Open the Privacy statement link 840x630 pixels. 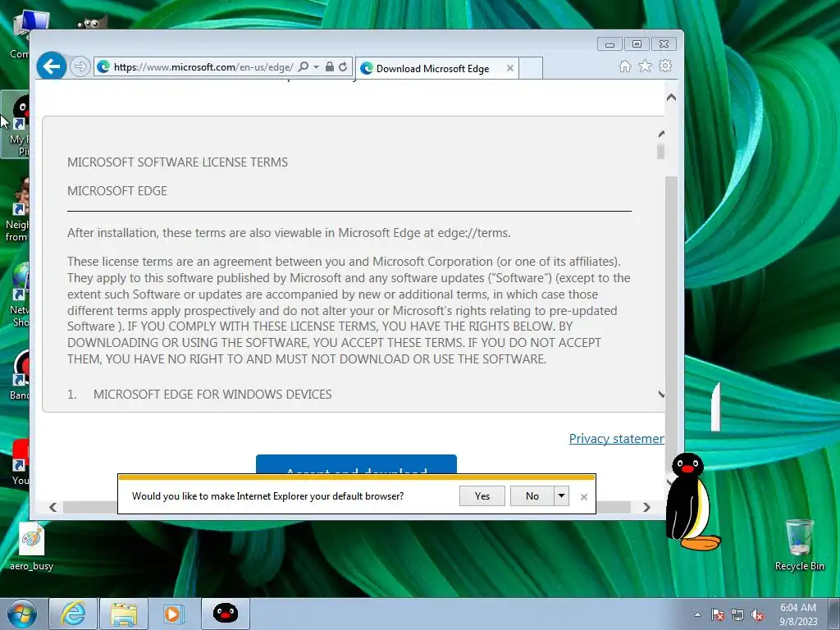(617, 439)
